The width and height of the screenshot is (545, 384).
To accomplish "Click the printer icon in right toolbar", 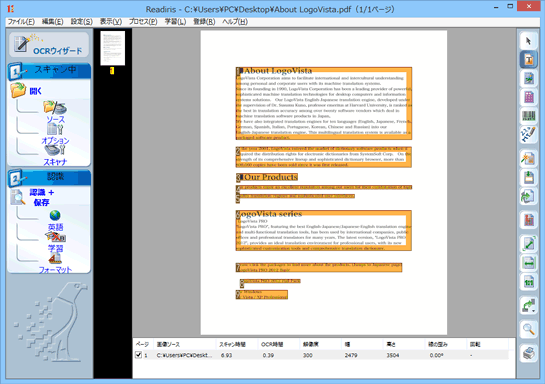I will click(528, 353).
